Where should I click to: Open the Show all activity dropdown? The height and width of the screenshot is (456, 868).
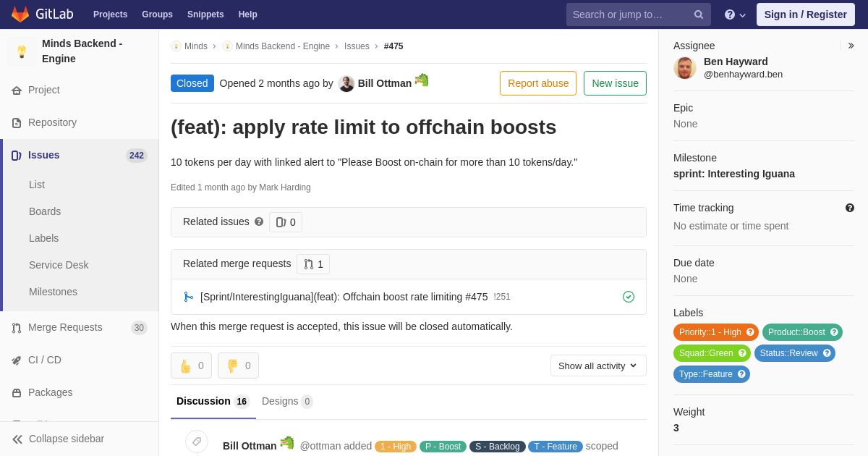[x=598, y=366]
